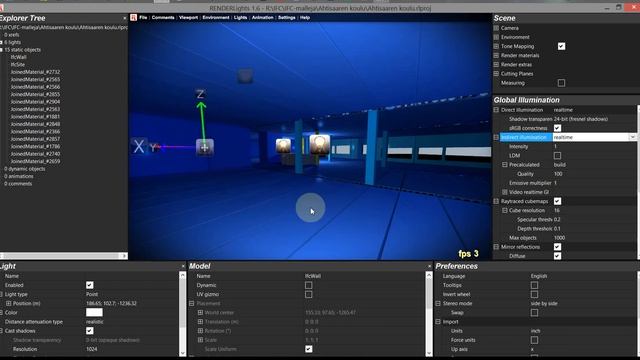The image size is (640, 360).
Task: Enable the Force units checkbox
Action: [x=534, y=340]
